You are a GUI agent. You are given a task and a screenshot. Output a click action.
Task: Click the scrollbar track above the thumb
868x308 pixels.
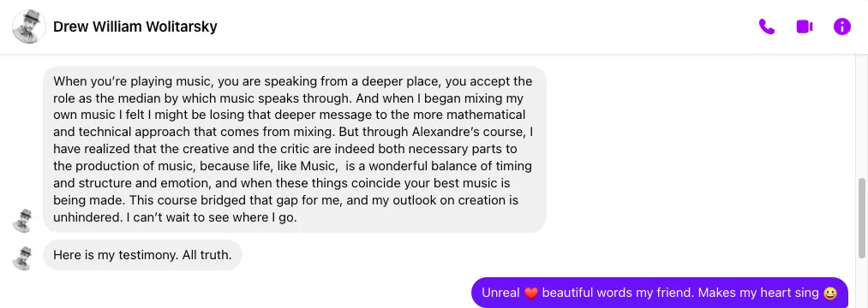pyautogui.click(x=861, y=116)
